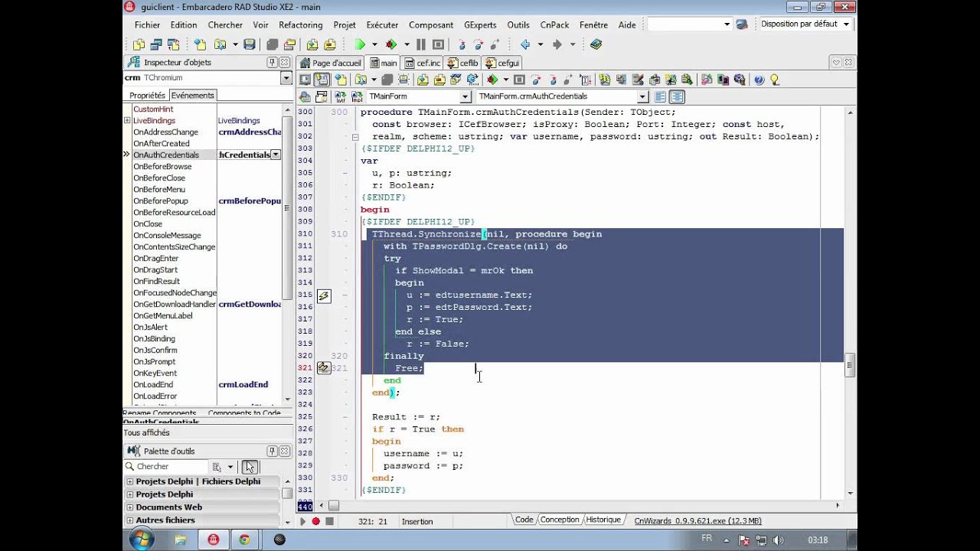Click the light bulb icon in editor toolbar
Screen dimensions: 980x551
[774, 80]
